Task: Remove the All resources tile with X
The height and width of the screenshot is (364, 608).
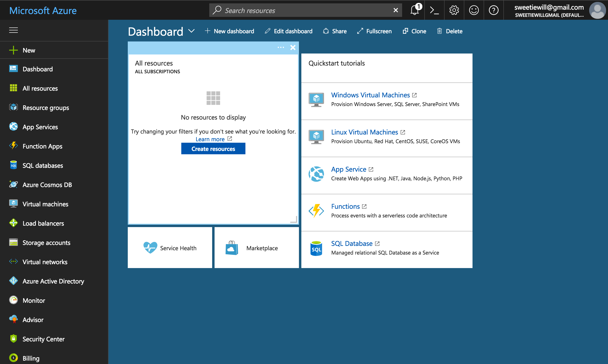Action: pos(293,47)
